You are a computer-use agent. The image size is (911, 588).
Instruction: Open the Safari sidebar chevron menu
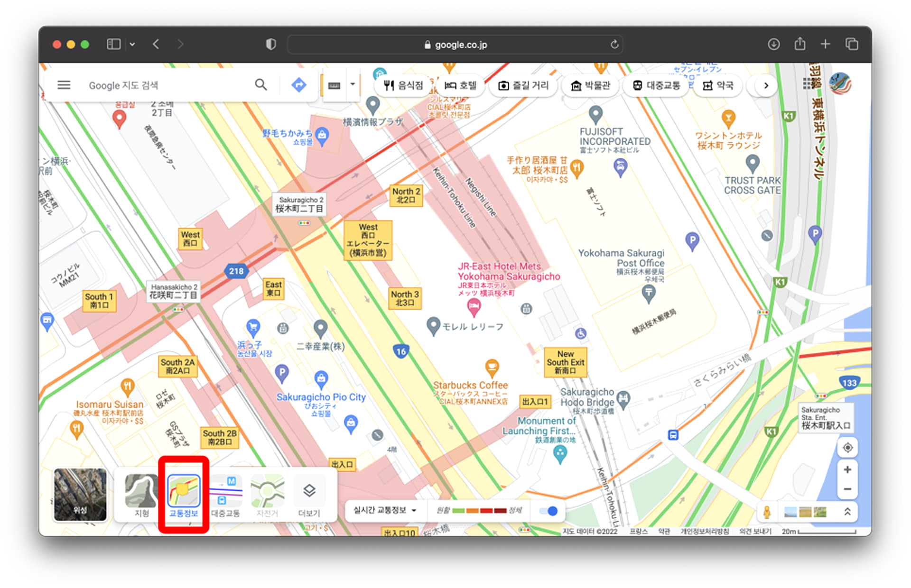132,44
